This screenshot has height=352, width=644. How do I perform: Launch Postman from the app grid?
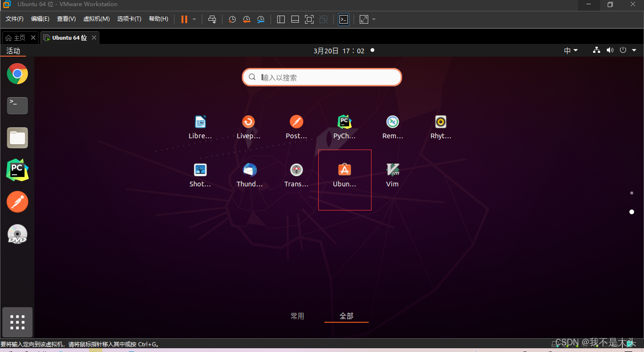point(297,127)
